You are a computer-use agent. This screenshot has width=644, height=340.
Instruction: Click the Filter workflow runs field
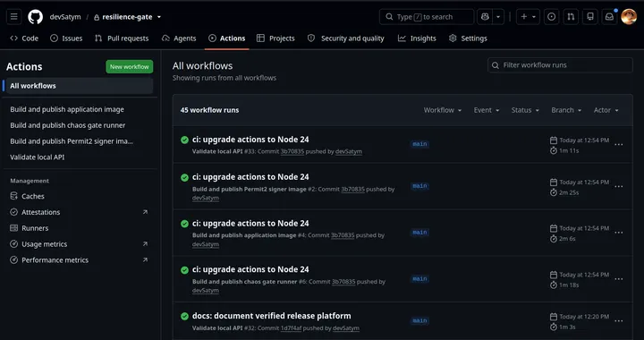(x=560, y=65)
